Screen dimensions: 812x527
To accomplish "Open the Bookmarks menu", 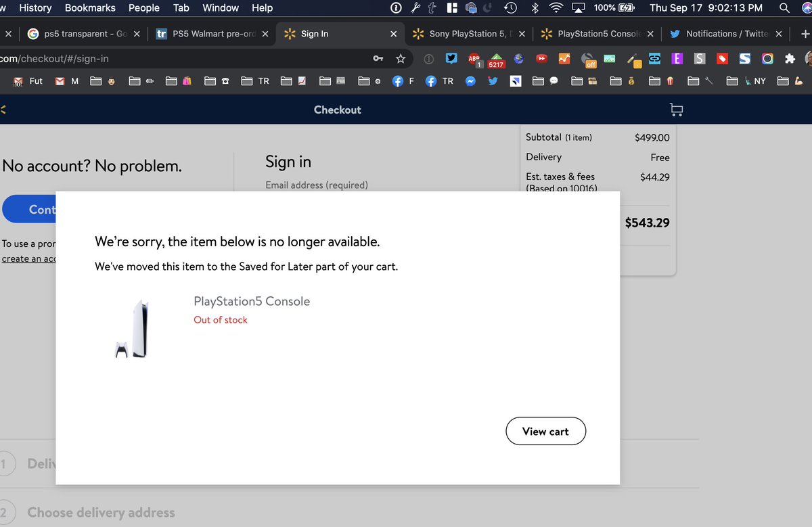I will pyautogui.click(x=90, y=8).
